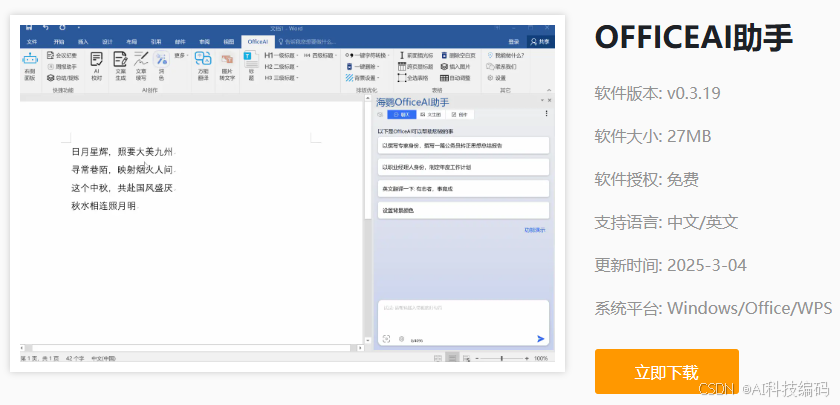Image resolution: width=840 pixels, height=405 pixels.
Task: Click the blue link below suggestion cards
Action: 535,230
